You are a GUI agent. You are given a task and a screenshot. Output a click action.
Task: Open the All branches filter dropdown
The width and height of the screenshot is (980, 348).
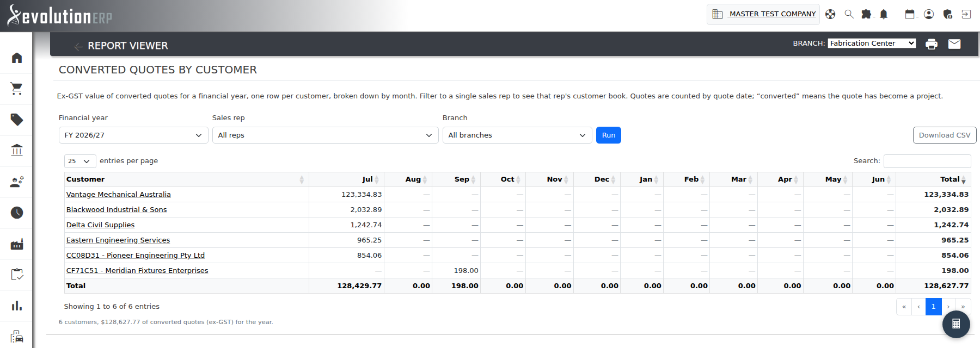(x=517, y=135)
